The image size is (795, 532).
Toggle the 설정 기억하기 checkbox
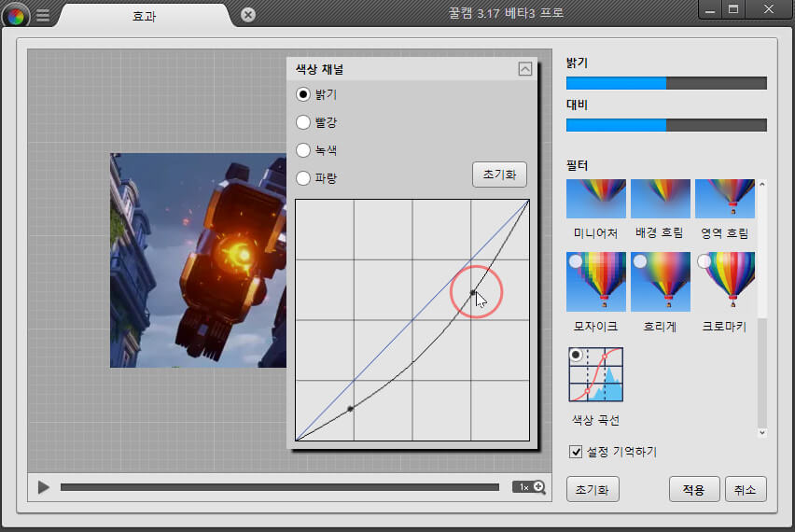(x=576, y=453)
